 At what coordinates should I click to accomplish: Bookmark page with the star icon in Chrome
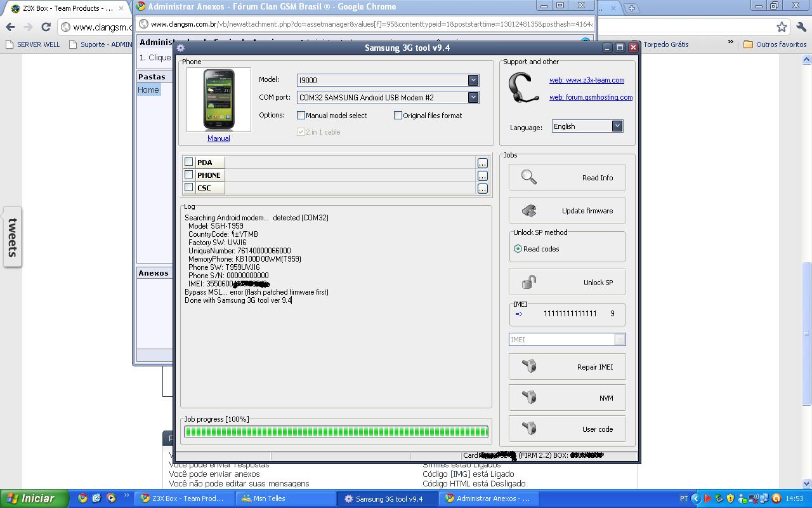pyautogui.click(x=782, y=27)
